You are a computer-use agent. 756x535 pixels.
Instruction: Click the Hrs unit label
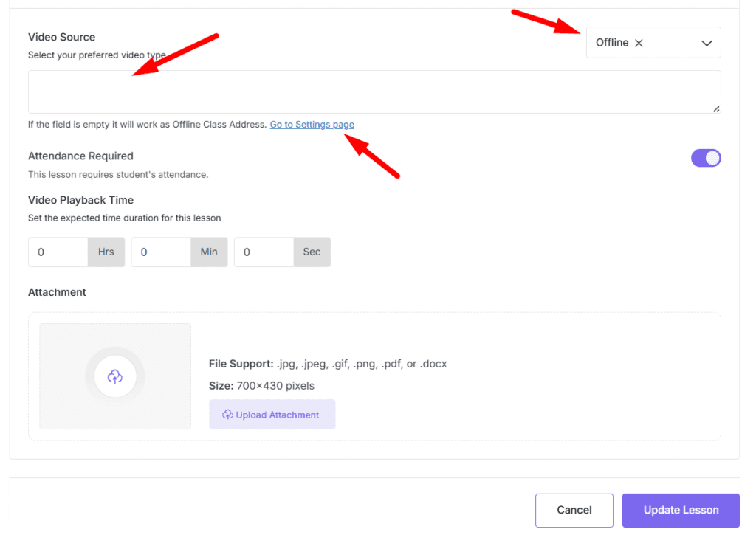point(106,252)
